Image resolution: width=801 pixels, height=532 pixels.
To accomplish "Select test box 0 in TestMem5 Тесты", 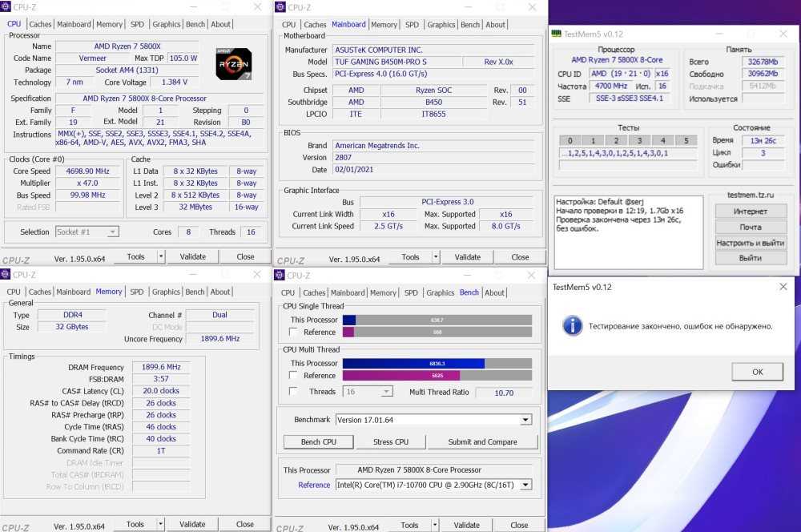I will click(570, 140).
